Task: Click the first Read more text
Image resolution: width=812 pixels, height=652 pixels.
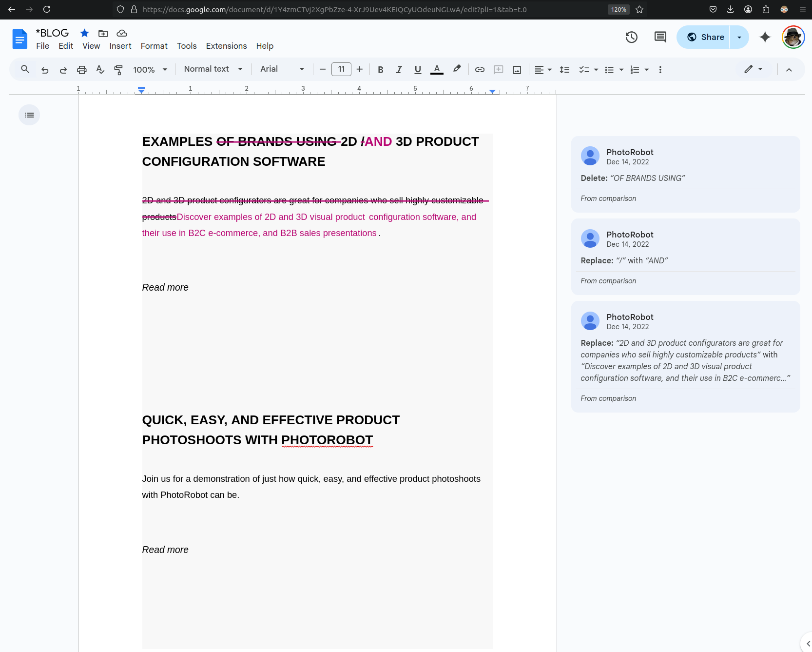Action: tap(165, 287)
